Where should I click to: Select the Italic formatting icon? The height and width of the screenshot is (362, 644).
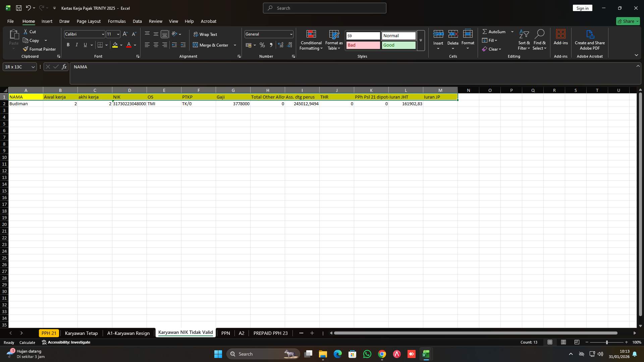click(x=76, y=45)
